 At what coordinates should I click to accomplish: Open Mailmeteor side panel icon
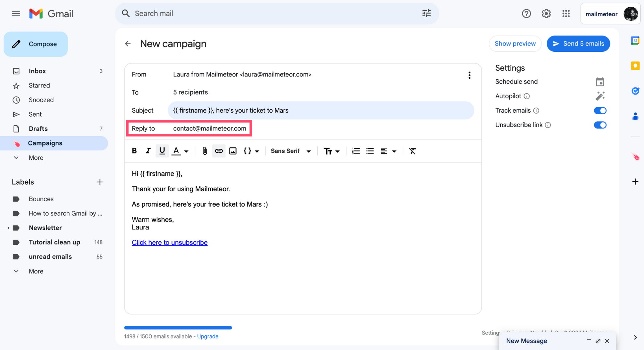coord(635,157)
